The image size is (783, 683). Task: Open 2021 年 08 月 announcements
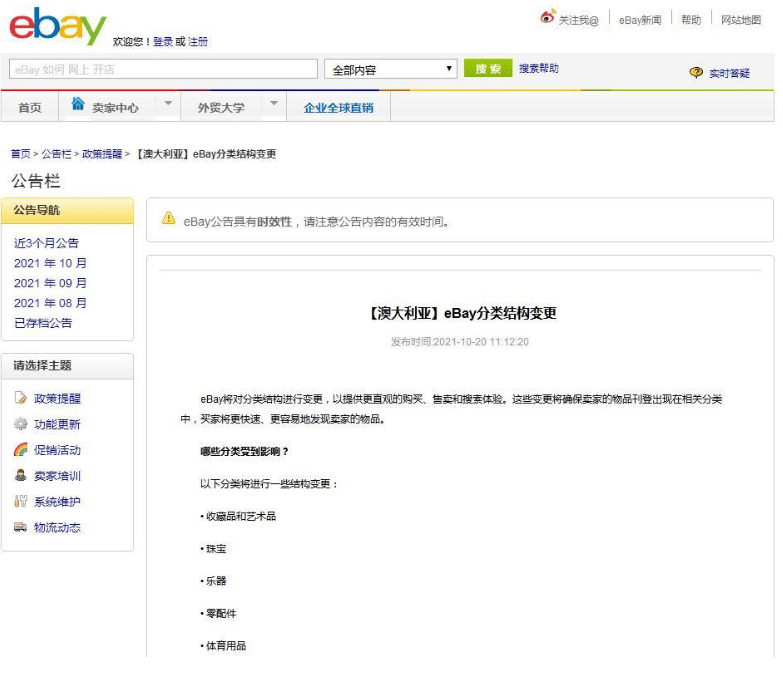coord(50,303)
